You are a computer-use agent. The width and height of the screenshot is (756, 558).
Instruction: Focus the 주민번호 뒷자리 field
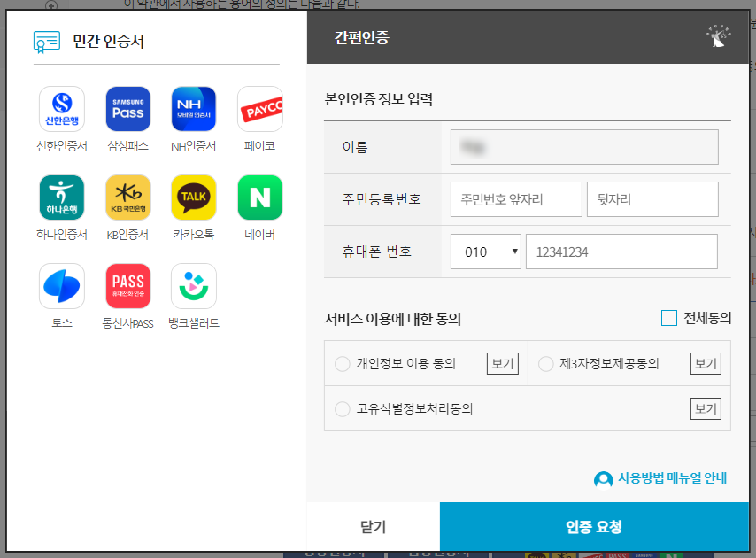[x=652, y=199]
